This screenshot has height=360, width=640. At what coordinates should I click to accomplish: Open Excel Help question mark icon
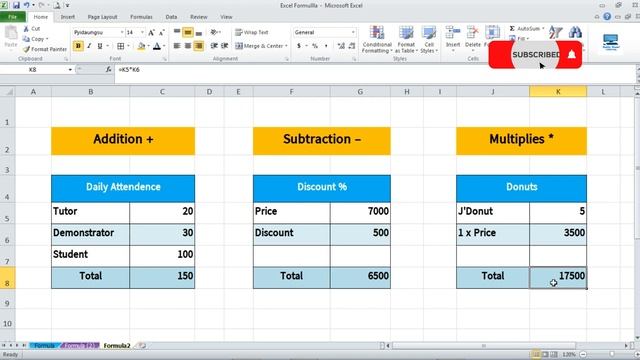[607, 17]
